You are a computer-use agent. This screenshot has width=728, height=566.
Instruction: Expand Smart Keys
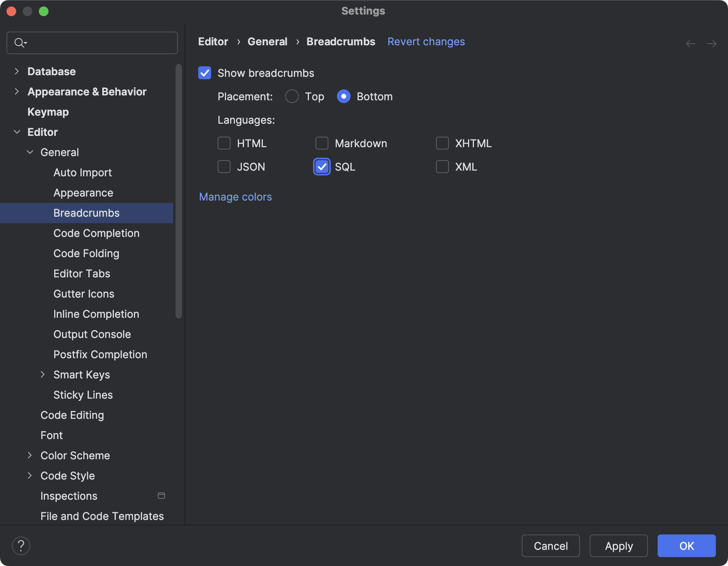43,374
